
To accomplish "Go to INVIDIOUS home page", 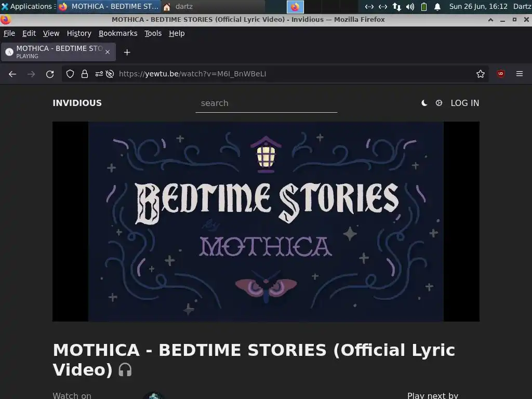I will pos(77,103).
